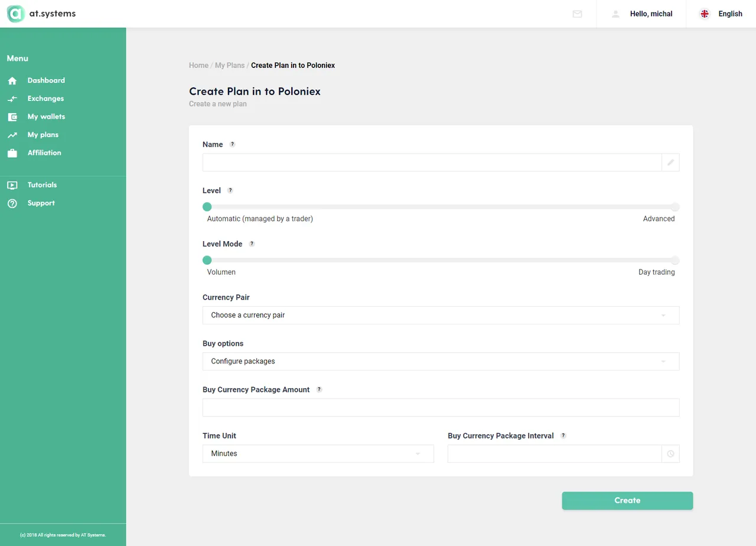Set Level slider to Advanced end
The height and width of the screenshot is (546, 756).
(675, 207)
